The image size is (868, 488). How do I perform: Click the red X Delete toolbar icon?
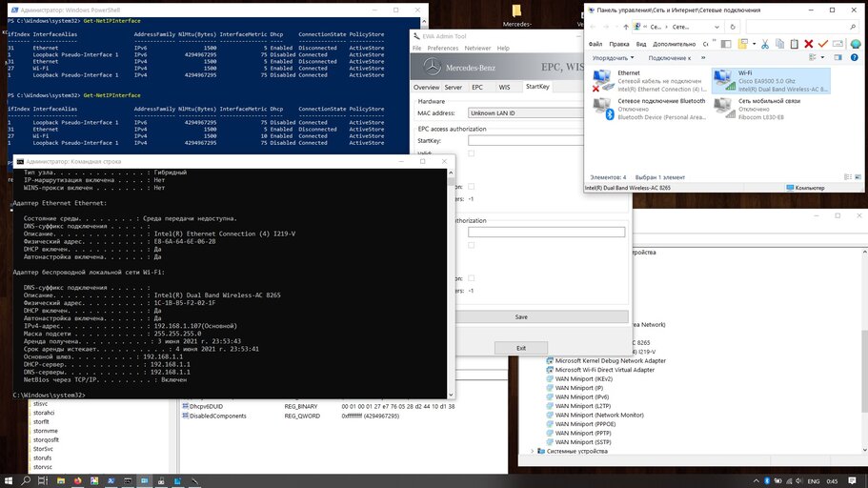[809, 44]
